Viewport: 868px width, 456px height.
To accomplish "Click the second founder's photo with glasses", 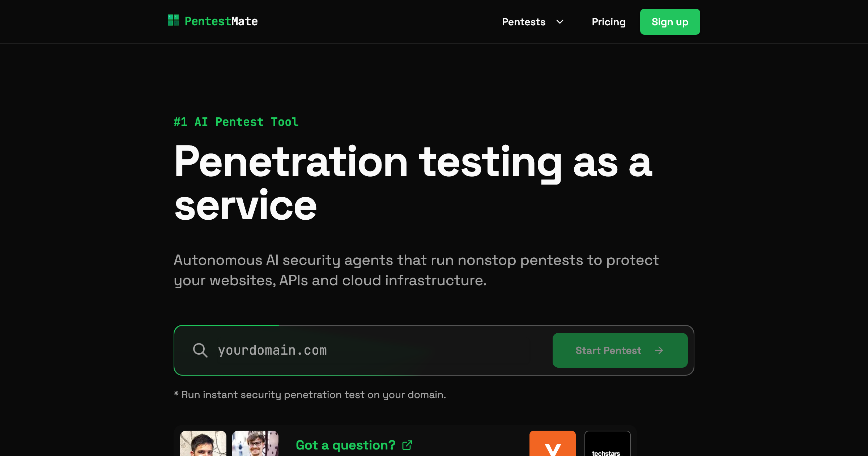I will click(x=255, y=445).
